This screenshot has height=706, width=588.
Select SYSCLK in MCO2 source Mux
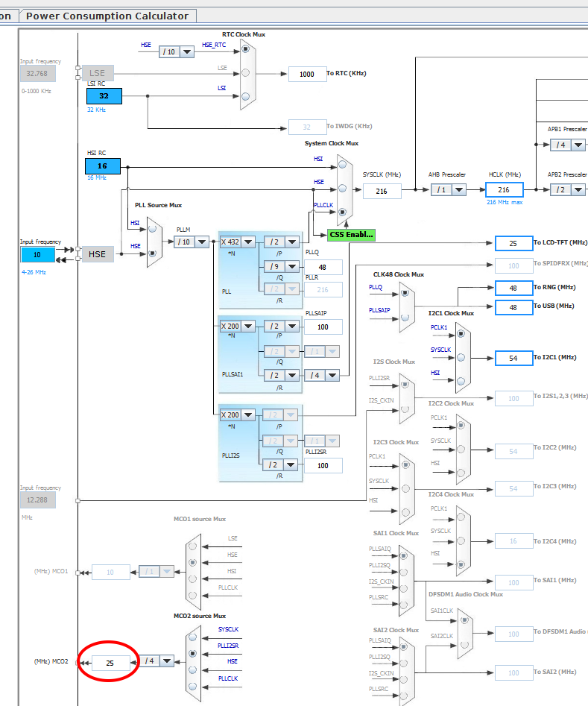[193, 637]
